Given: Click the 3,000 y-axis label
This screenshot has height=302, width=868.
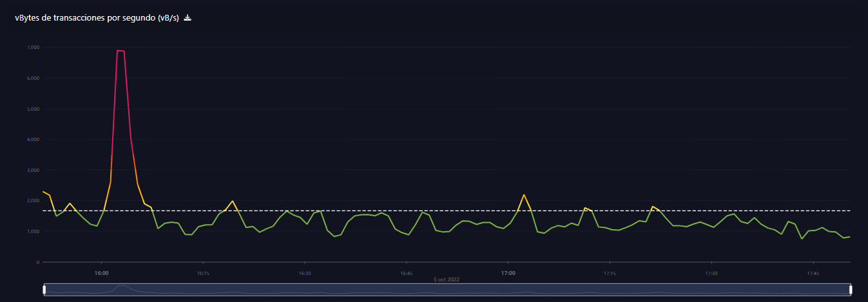Looking at the screenshot, I should click(33, 170).
